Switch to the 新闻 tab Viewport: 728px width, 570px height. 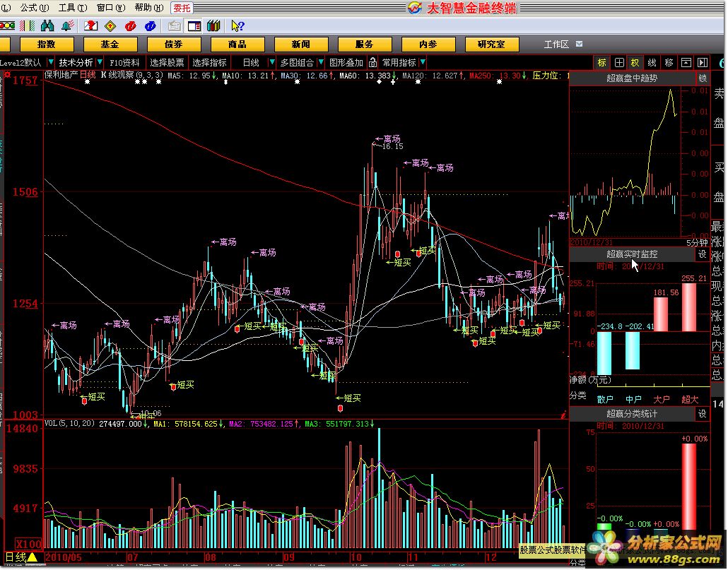tap(301, 44)
